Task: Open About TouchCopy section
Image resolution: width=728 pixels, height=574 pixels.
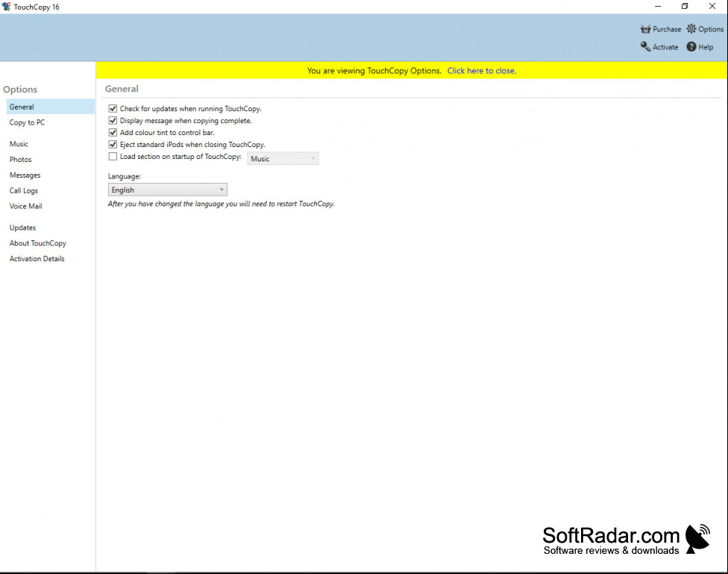Action: [x=37, y=243]
